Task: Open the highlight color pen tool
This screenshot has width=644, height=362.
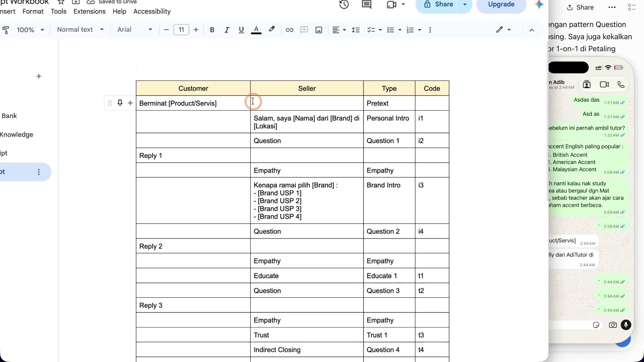Action: [x=272, y=29]
